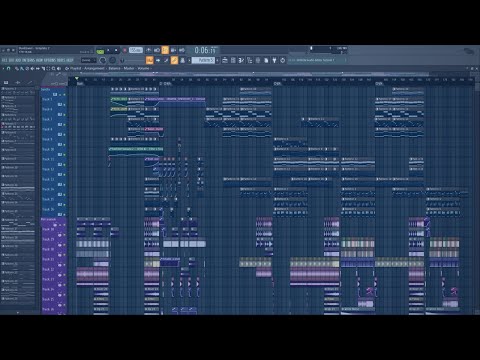Click the View Browser toolbar icon
The height and width of the screenshot is (360, 480).
183,60
